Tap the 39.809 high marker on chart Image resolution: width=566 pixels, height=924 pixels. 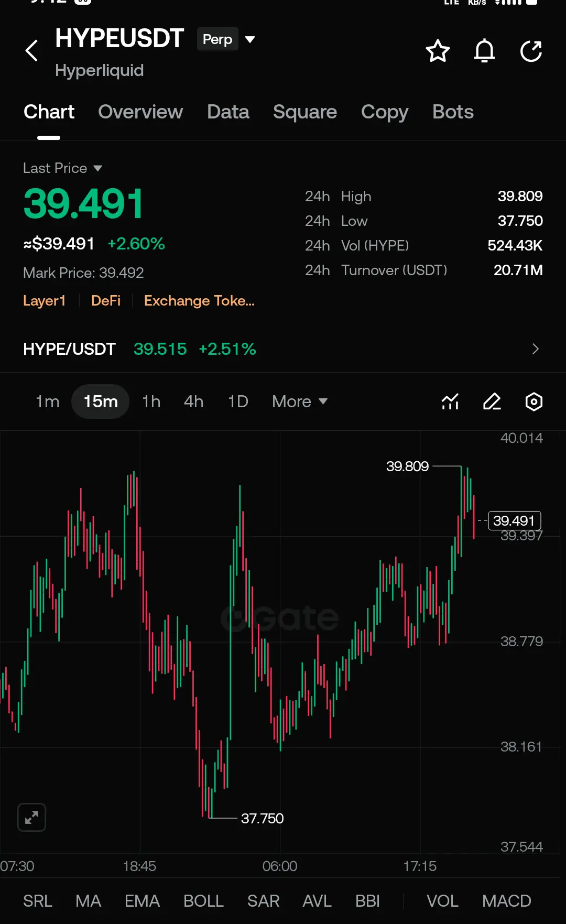coord(407,466)
